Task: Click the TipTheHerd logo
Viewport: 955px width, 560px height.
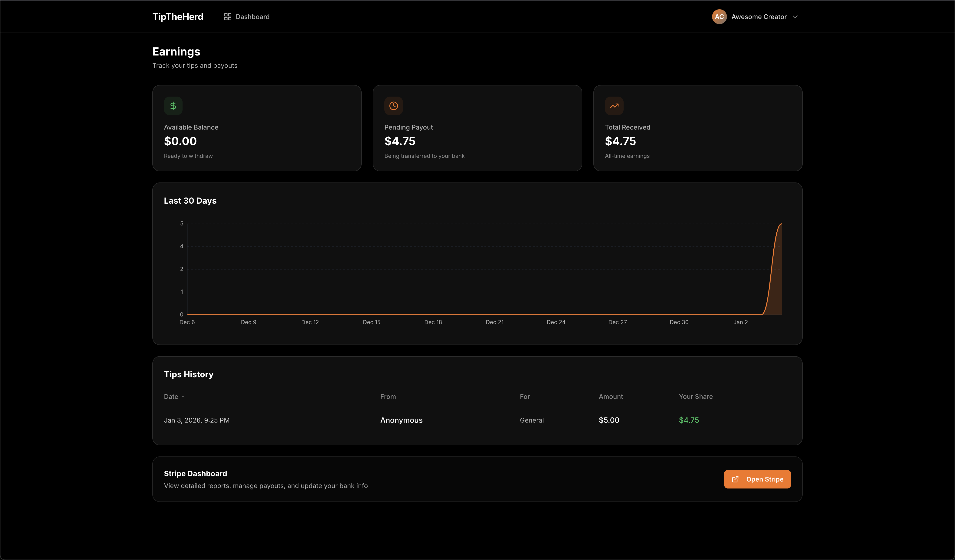Action: (178, 16)
